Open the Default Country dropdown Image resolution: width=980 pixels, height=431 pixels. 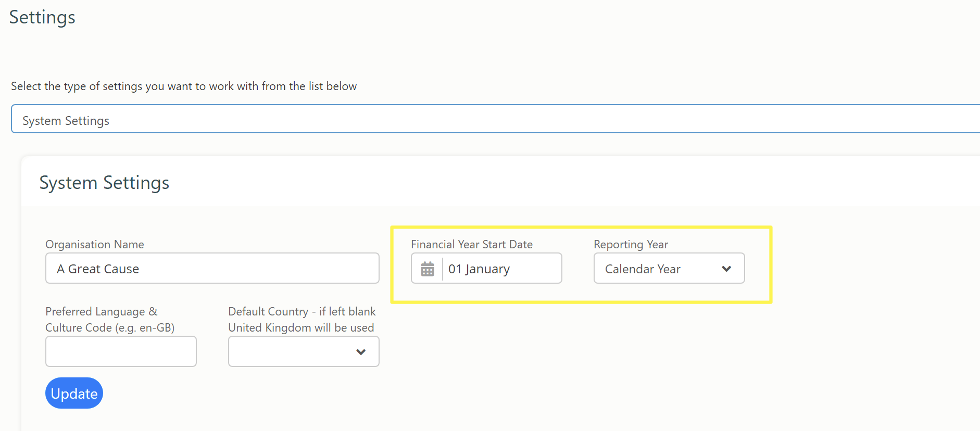pos(304,351)
